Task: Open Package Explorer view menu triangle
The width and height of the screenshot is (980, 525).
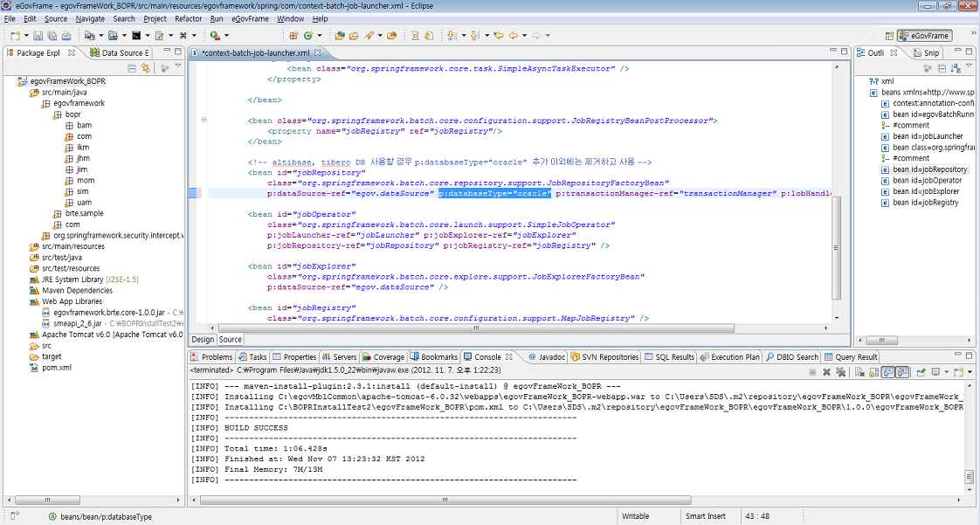Action: [178, 67]
